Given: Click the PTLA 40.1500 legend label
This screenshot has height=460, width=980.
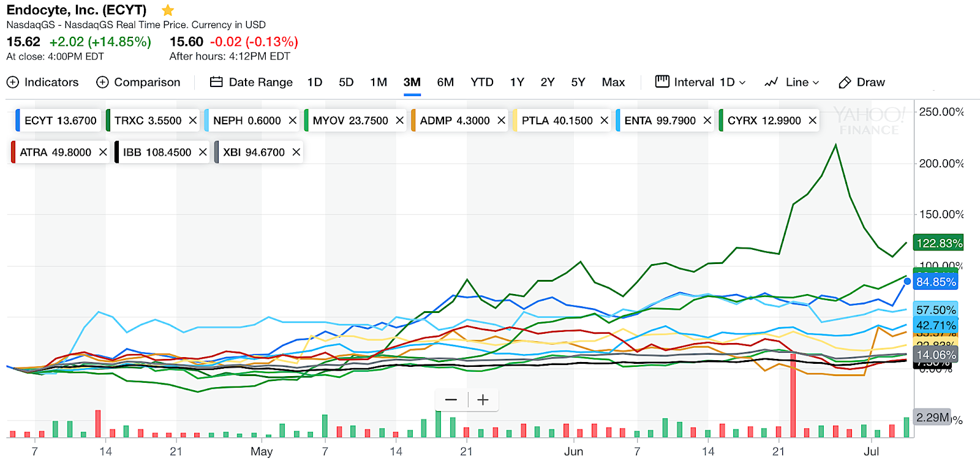Looking at the screenshot, I should tap(557, 121).
